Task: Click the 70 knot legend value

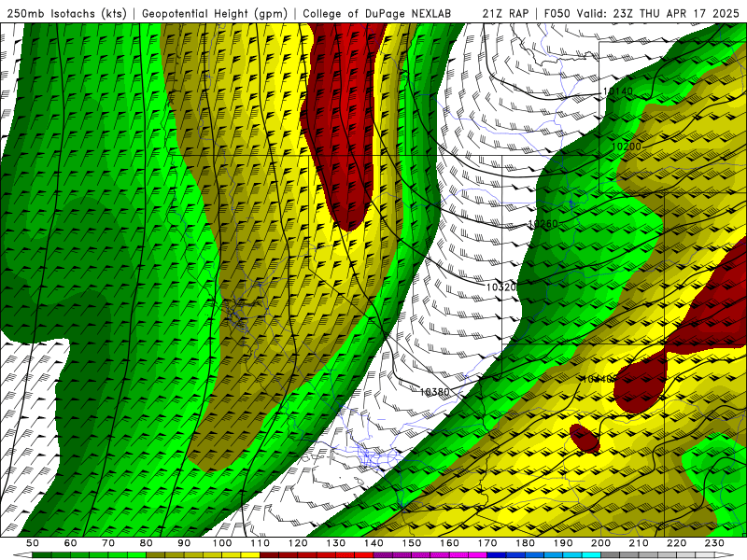Action: (108, 543)
